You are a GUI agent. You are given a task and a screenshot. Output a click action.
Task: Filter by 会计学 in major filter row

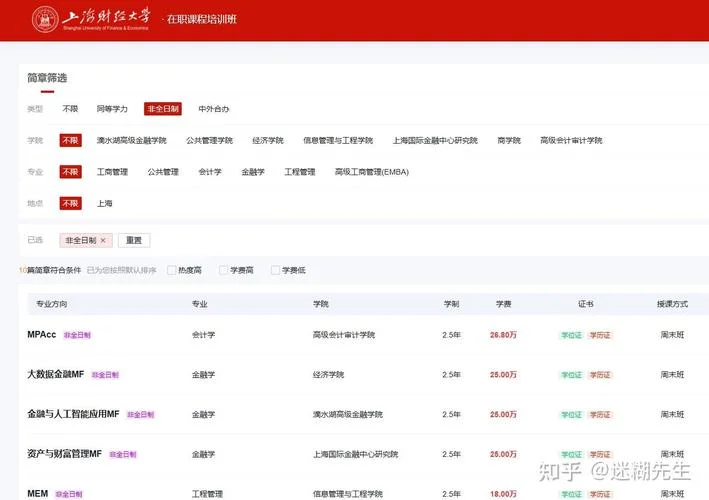[x=210, y=172]
